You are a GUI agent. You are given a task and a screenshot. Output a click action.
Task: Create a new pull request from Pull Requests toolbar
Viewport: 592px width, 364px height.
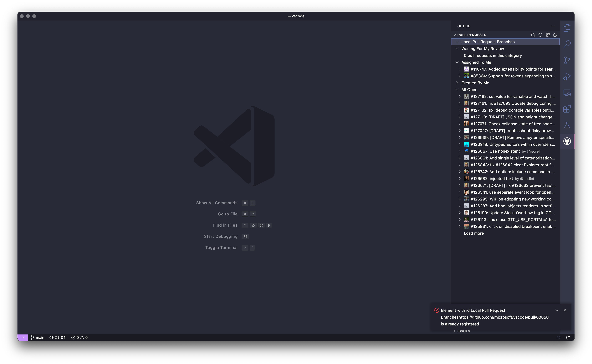533,35
